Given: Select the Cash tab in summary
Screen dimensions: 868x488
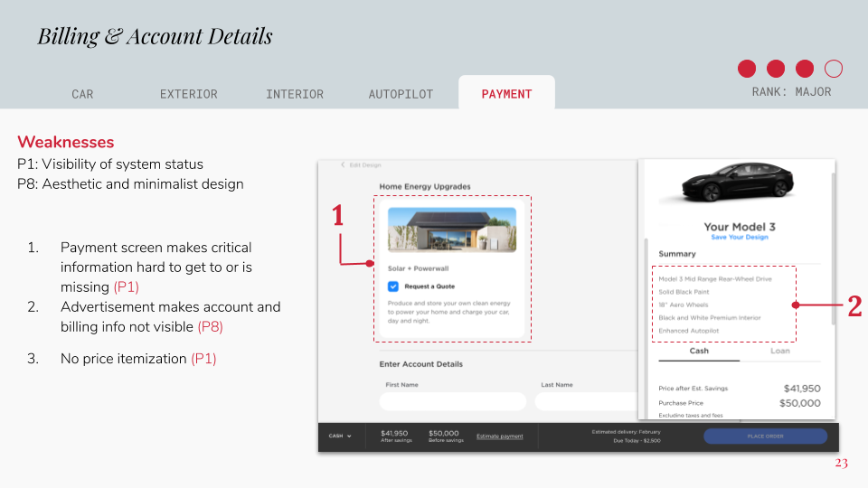Looking at the screenshot, I should pyautogui.click(x=699, y=352).
